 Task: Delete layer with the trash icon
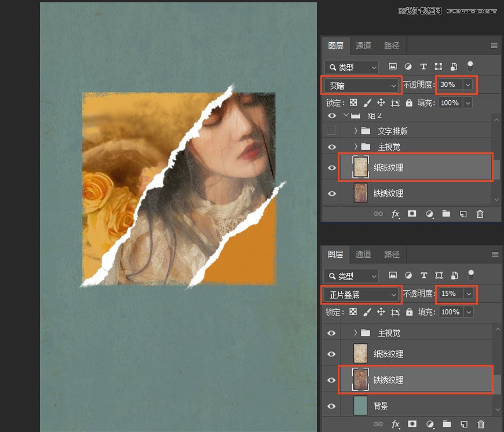coord(480,214)
